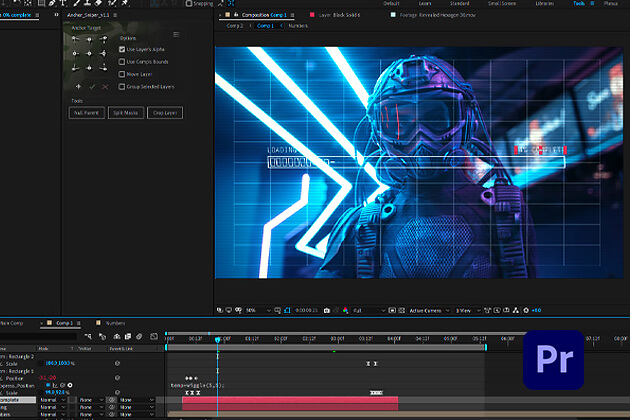Open the Anchor Sniper hamburger options menu
This screenshot has width=630, height=420.
176,35
